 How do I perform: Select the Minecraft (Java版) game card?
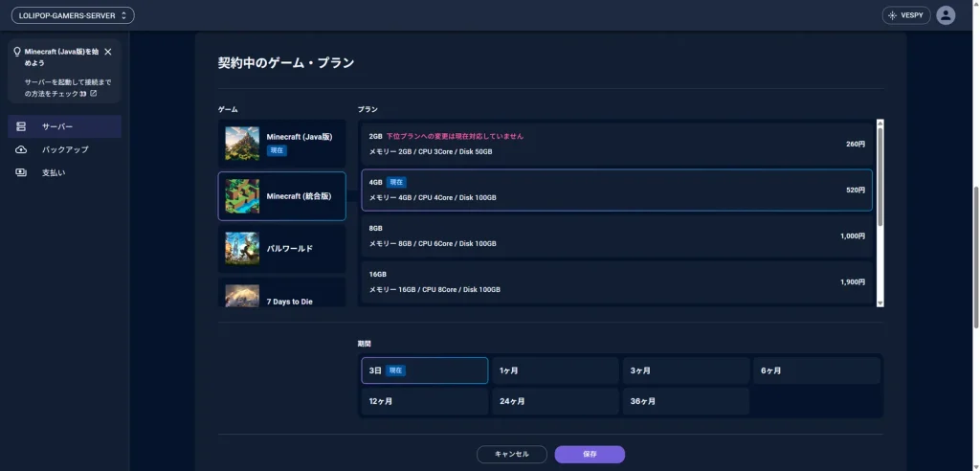point(282,144)
